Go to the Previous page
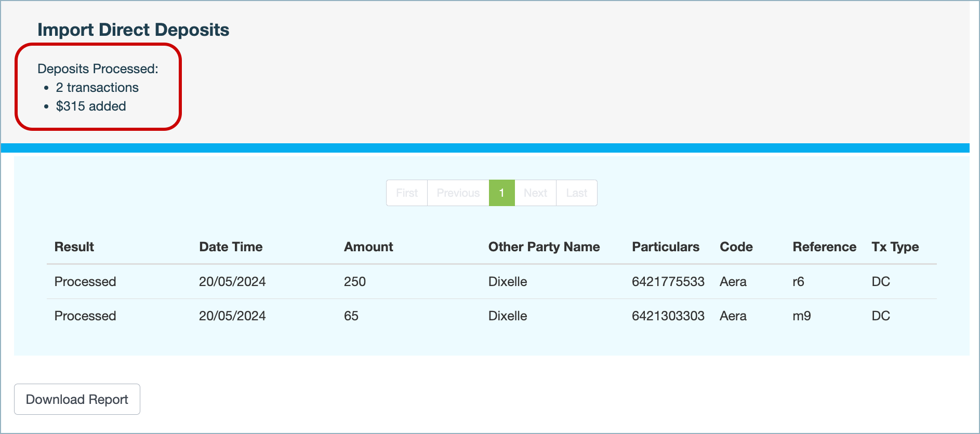 [458, 193]
